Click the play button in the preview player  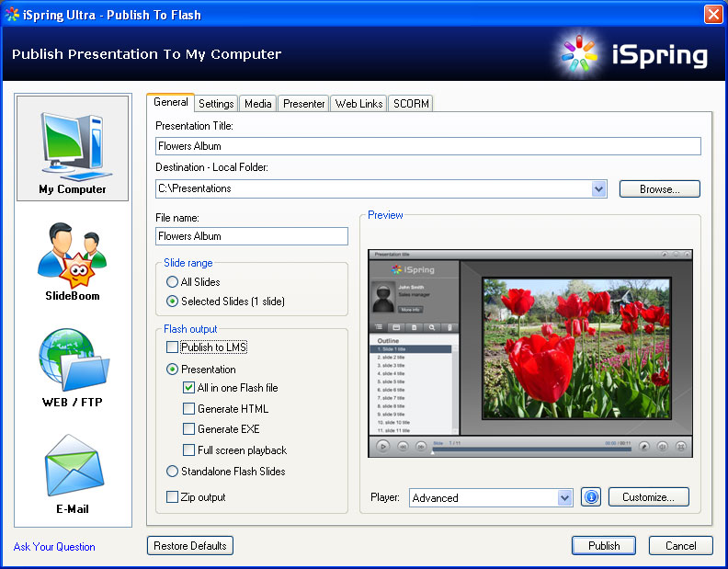382,447
